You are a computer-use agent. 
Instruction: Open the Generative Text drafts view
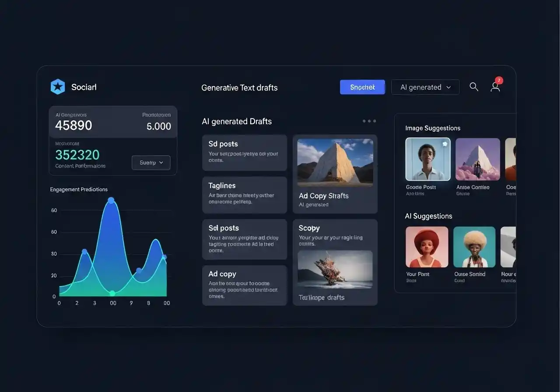point(240,87)
